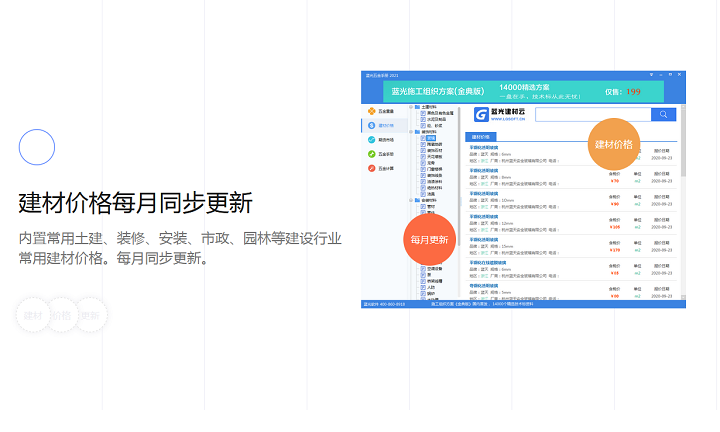Collapse the 安装材料 tree node
Image resolution: width=720 pixels, height=432 pixels.
(x=411, y=200)
